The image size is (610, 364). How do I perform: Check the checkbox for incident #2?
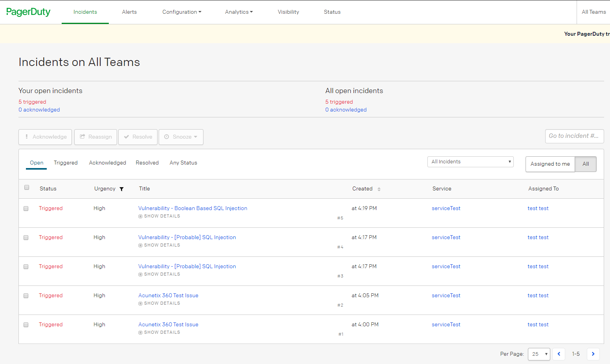26,296
